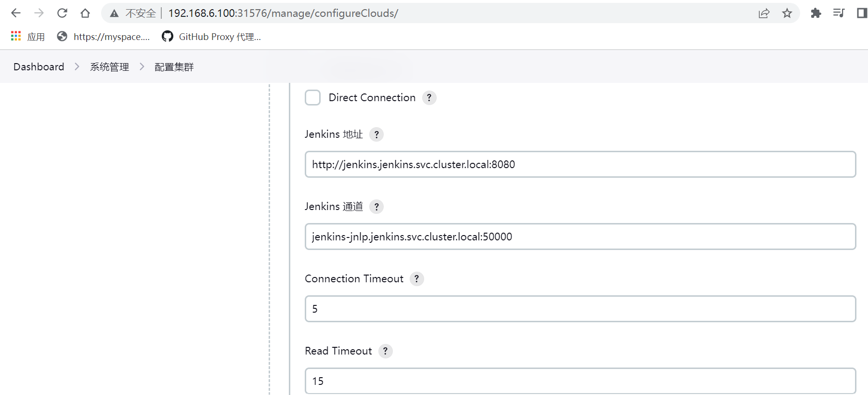Screen dimensions: 868x395
Task: Show help for Read Timeout
Action: [x=385, y=351]
